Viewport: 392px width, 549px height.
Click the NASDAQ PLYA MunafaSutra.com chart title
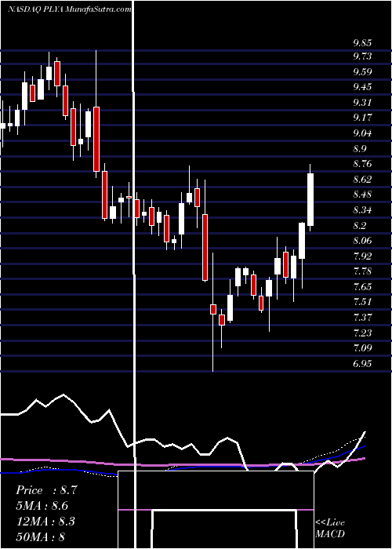[x=70, y=9]
